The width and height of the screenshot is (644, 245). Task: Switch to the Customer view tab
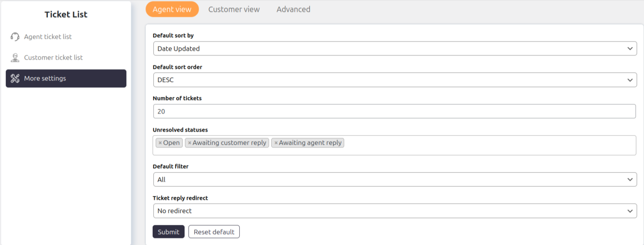point(234,9)
